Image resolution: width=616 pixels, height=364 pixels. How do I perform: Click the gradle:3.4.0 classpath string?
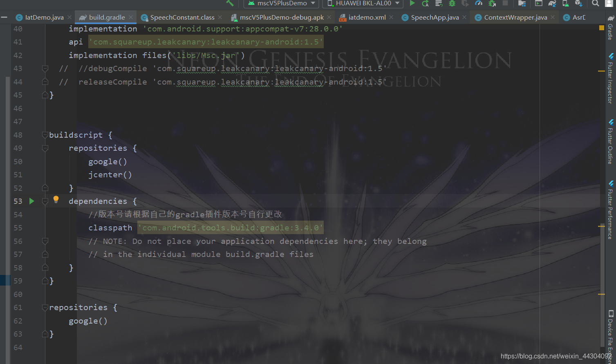coord(231,228)
